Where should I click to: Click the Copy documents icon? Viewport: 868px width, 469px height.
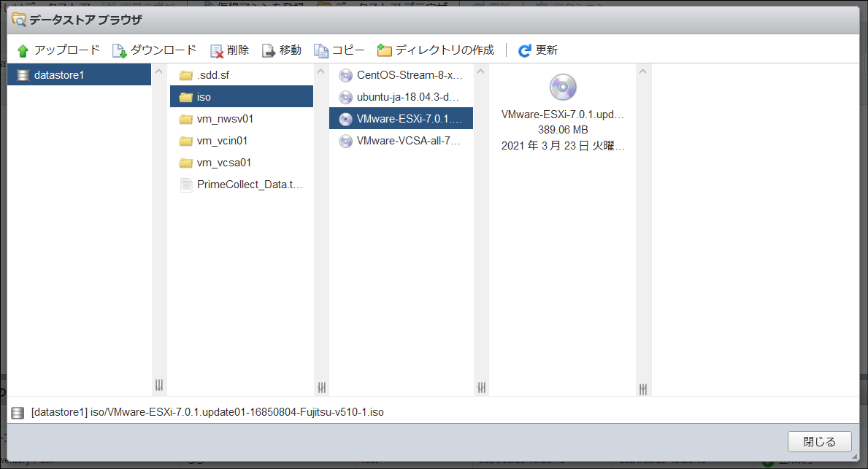pyautogui.click(x=321, y=51)
